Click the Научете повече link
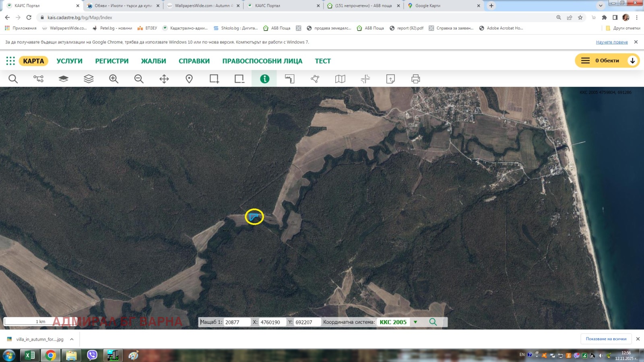This screenshot has height=362, width=644. tap(612, 42)
